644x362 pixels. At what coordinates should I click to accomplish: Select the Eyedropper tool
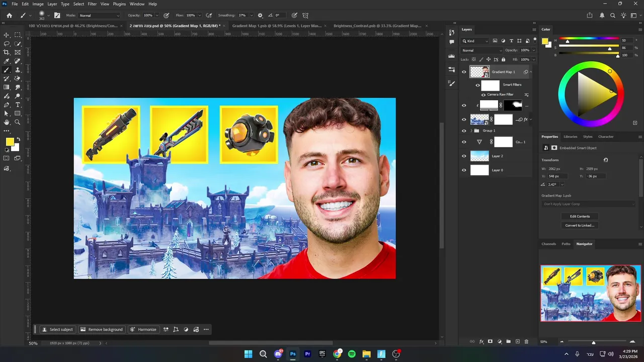click(7, 61)
